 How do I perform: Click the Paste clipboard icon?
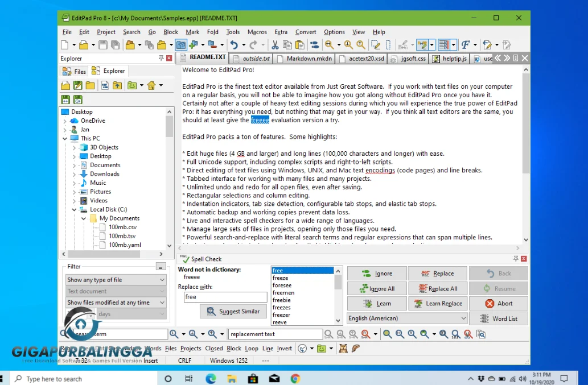point(299,45)
